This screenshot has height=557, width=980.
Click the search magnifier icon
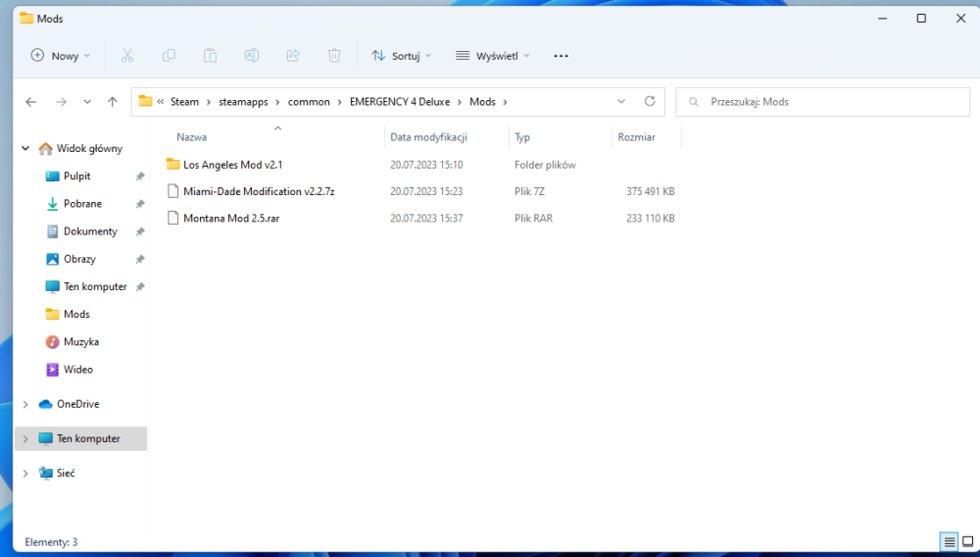tap(693, 102)
